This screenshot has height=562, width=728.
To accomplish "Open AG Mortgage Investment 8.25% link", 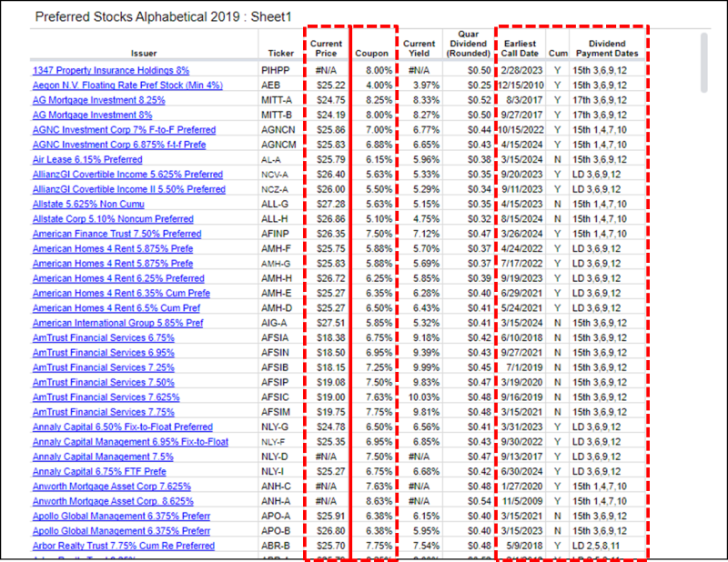I will click(99, 100).
